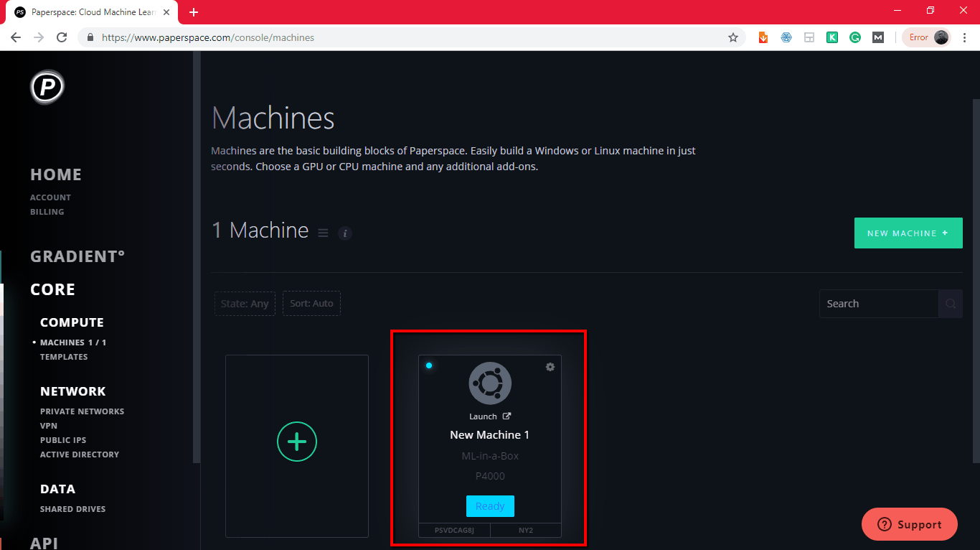Click the list view icon beside 1 Machine
The image size is (980, 550).
(x=323, y=233)
